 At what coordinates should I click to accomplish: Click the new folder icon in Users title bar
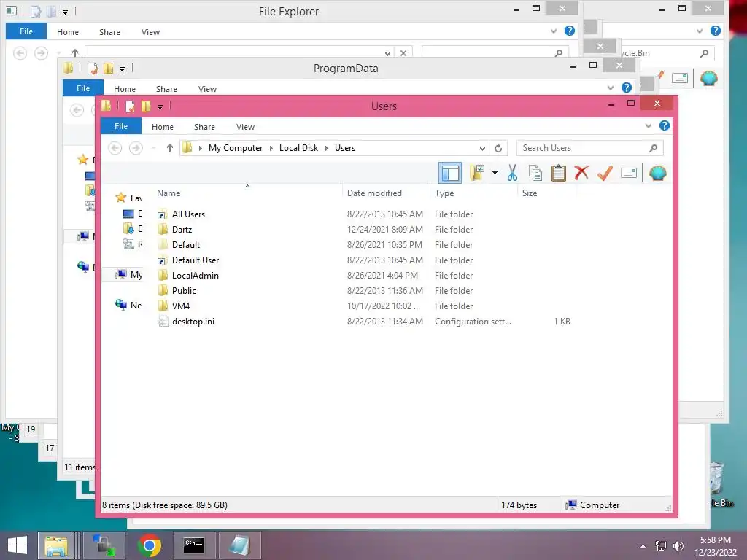(x=146, y=106)
